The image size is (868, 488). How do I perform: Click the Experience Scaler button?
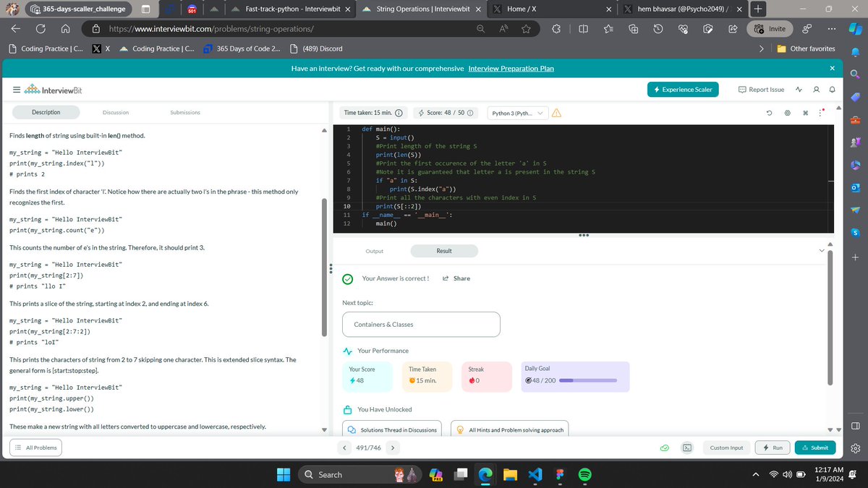684,90
